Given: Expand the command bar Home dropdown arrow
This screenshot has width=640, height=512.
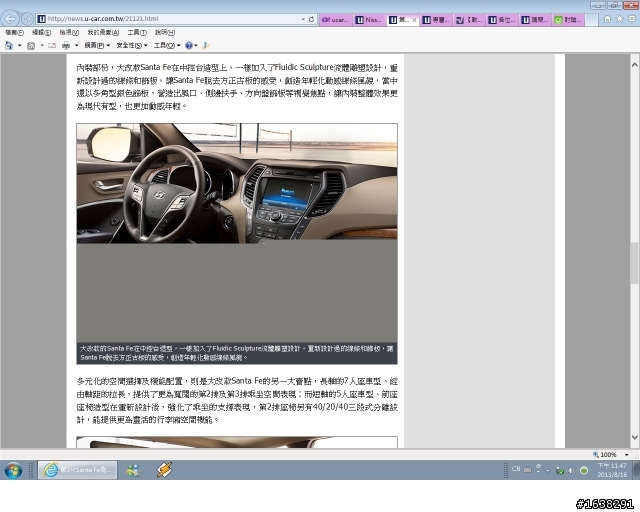Looking at the screenshot, I should (x=19, y=45).
